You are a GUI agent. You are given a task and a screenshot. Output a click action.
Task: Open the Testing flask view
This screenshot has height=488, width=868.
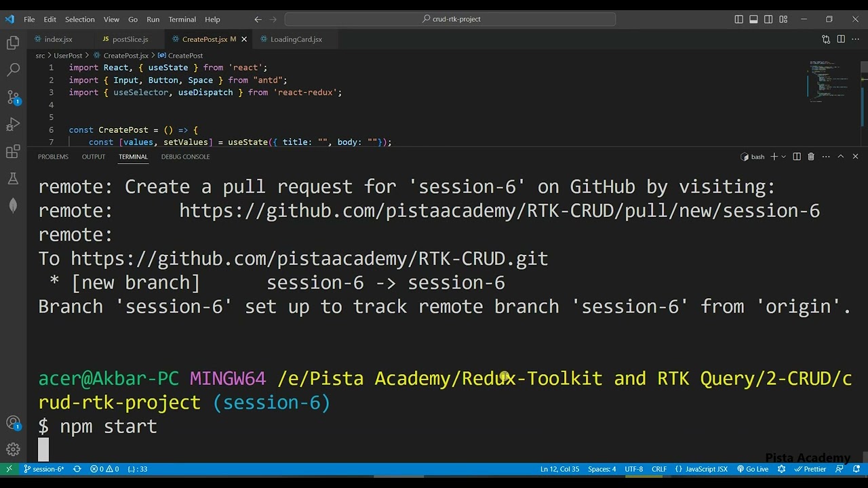tap(13, 179)
